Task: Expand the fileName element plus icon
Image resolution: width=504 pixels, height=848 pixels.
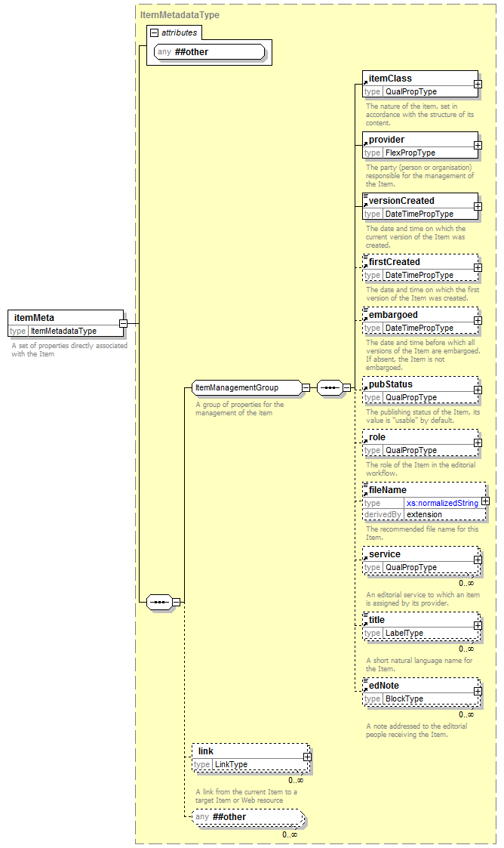Action: 485,501
